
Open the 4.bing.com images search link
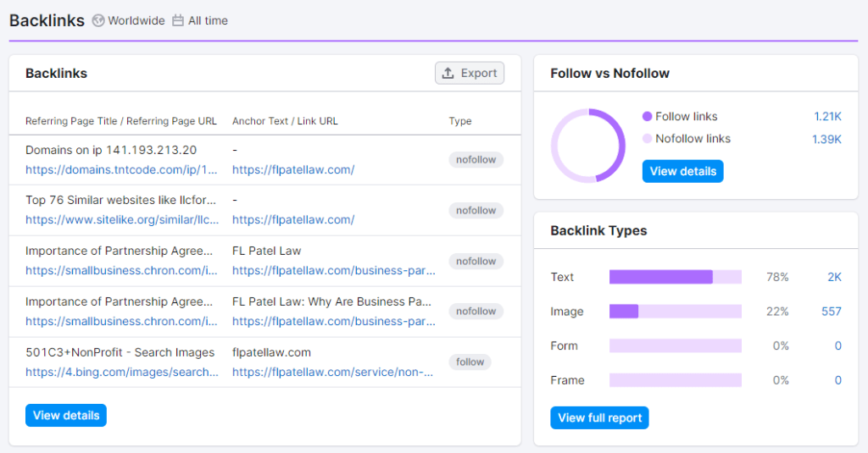click(x=122, y=373)
